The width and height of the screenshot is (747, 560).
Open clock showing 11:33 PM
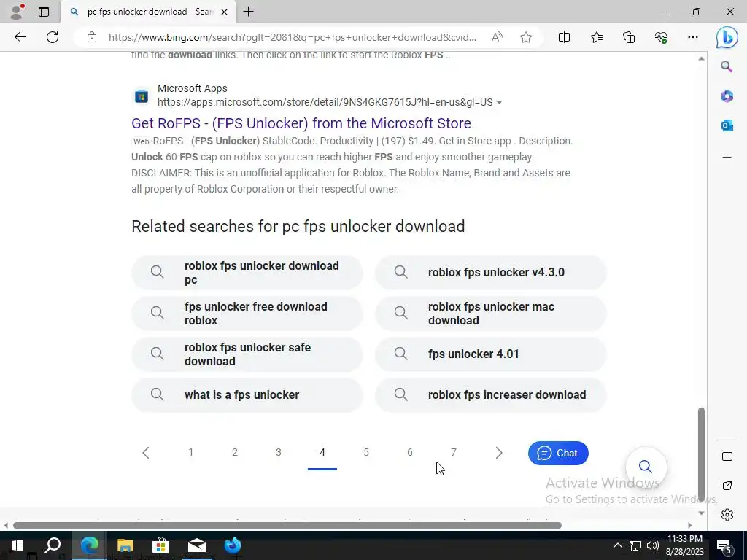click(x=684, y=545)
